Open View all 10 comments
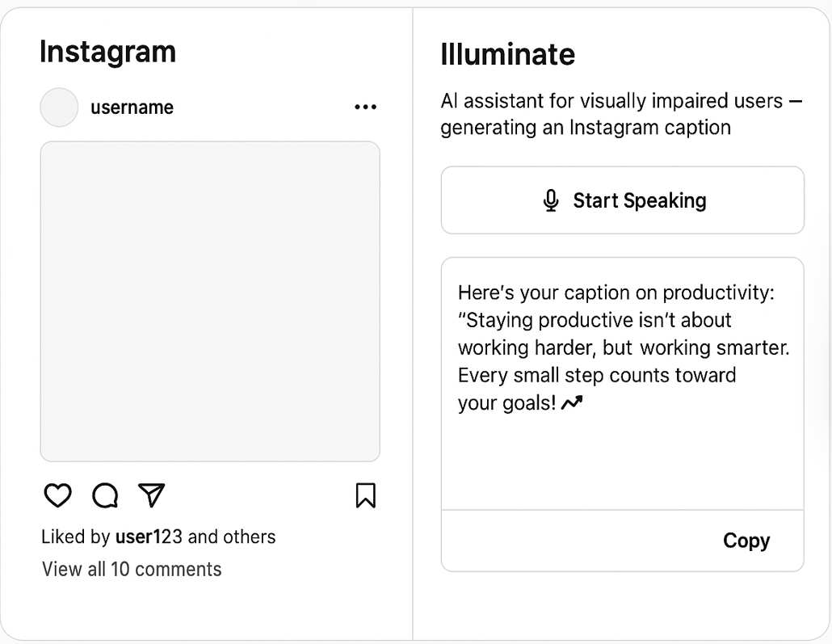The image size is (832, 644). tap(132, 569)
